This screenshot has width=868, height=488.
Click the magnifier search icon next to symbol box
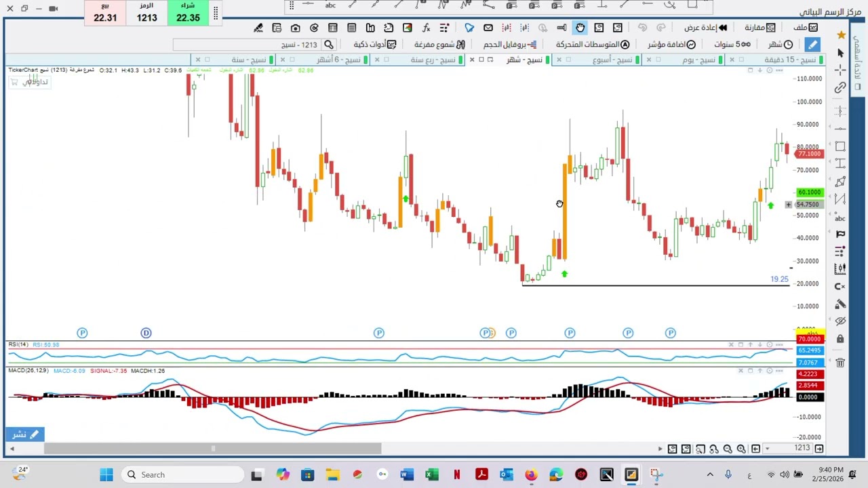(328, 45)
